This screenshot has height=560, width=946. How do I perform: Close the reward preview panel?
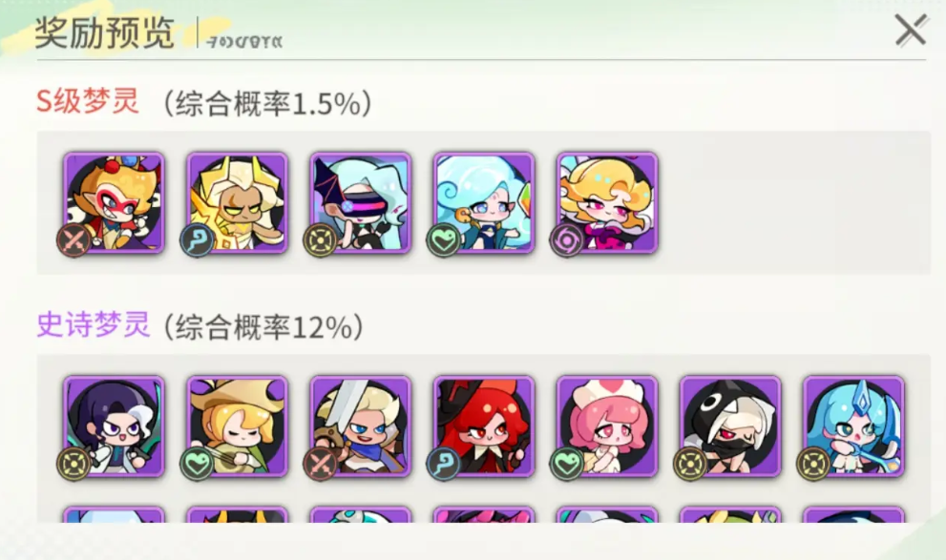tap(911, 31)
